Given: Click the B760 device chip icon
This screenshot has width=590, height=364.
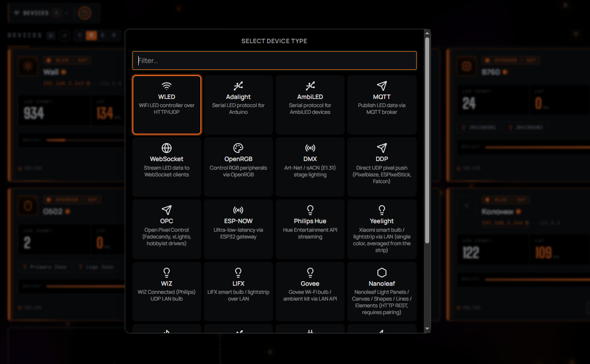Looking at the screenshot, I should coord(467,67).
